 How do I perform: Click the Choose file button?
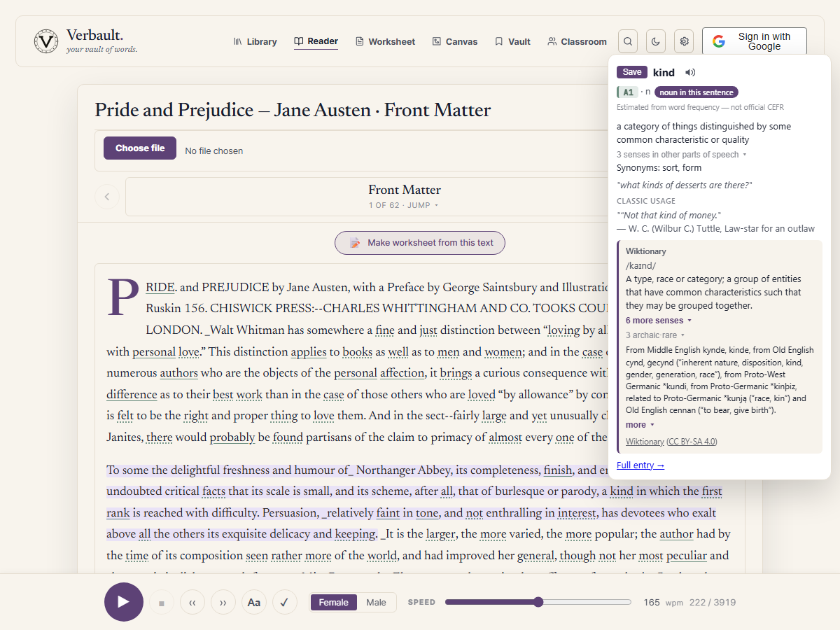point(140,148)
